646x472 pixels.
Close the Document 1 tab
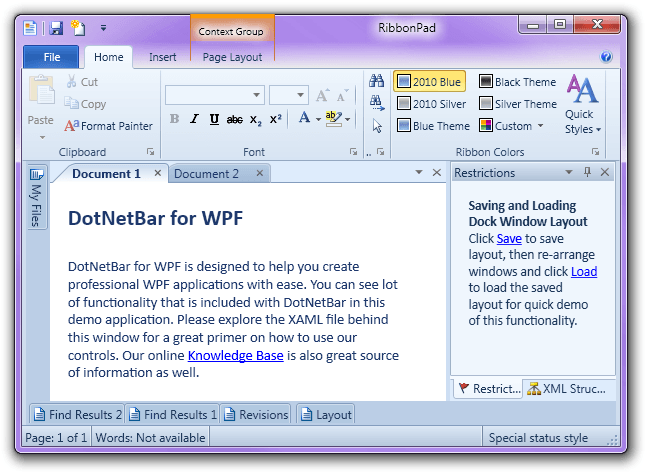158,173
